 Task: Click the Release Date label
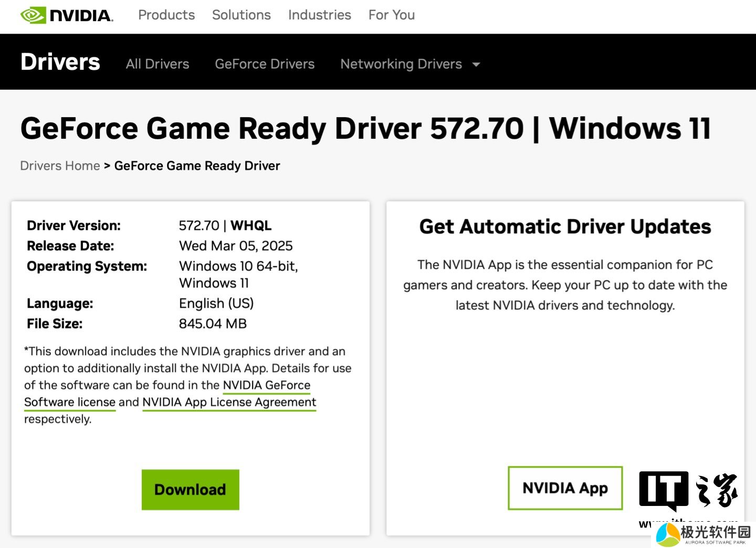(x=70, y=246)
